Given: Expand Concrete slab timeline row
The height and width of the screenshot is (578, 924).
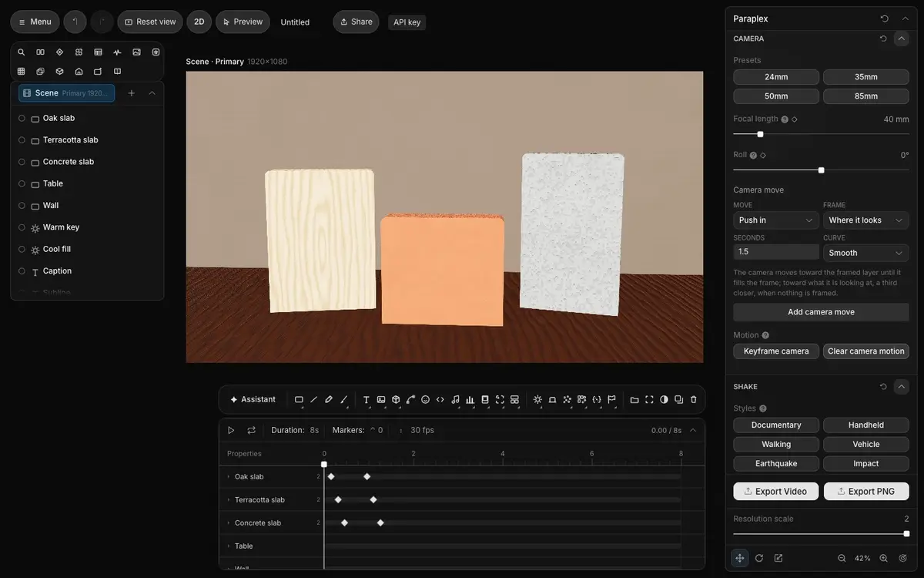Looking at the screenshot, I should 229,523.
